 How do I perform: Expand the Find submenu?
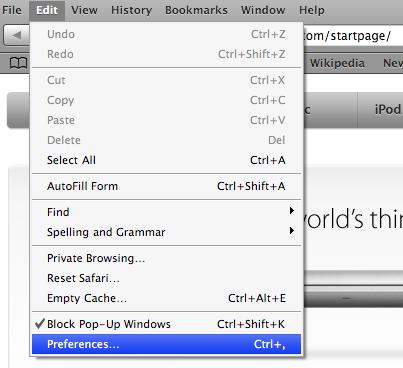click(x=166, y=212)
